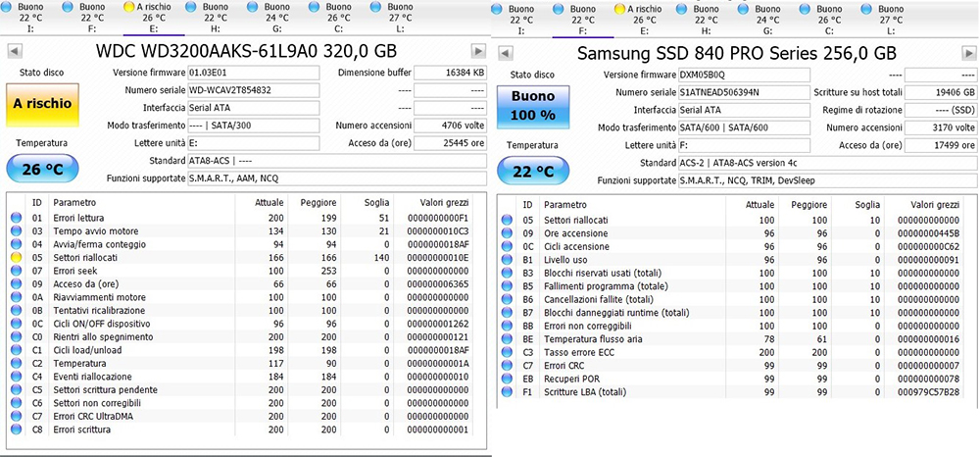This screenshot has width=980, height=457.
Task: Click status orb beside Fallimenti programma (totale)
Action: click(507, 286)
